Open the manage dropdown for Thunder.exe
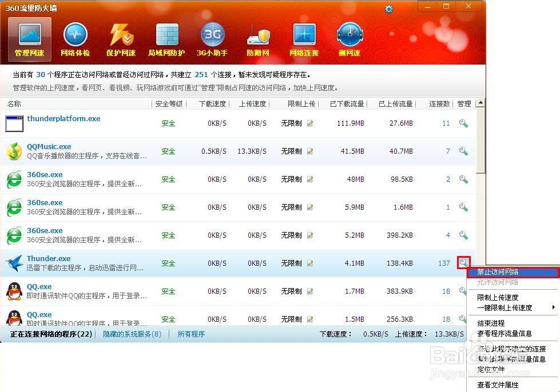Viewport: 560px width, 392px height. [x=463, y=262]
